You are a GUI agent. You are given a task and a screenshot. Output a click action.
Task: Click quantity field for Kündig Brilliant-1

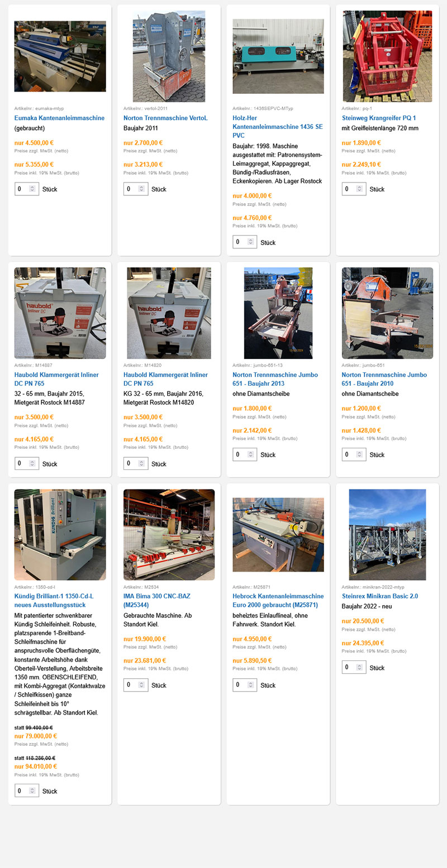(27, 791)
